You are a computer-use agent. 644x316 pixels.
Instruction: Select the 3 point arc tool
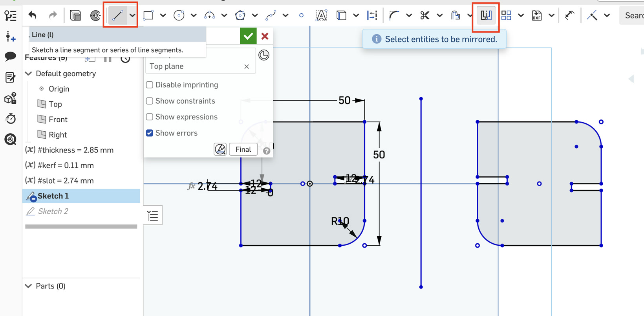(x=210, y=15)
